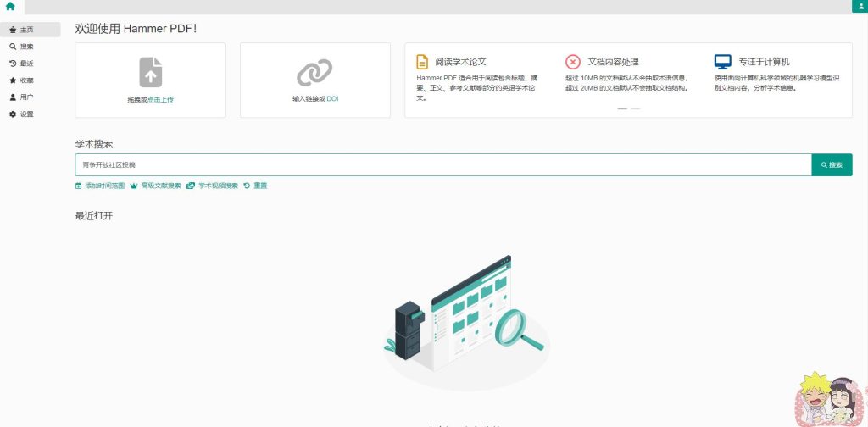
Task: Click the home tab icon at top
Action: click(10, 7)
